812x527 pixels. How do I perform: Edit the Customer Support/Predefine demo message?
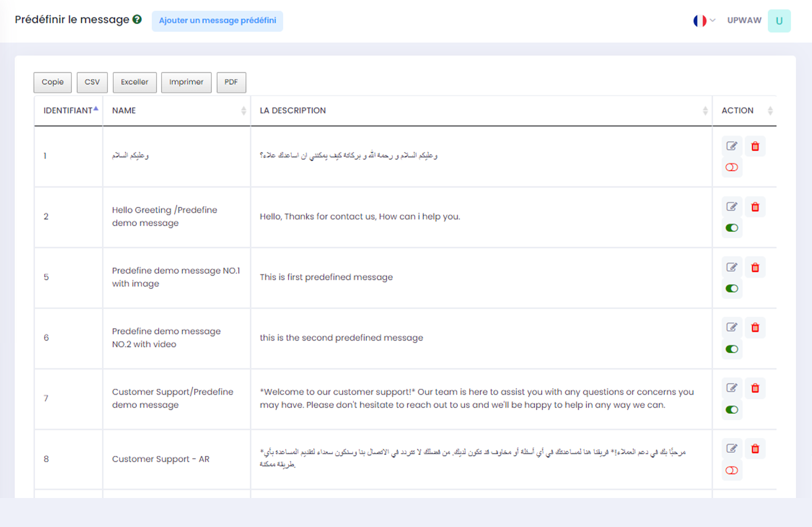731,388
